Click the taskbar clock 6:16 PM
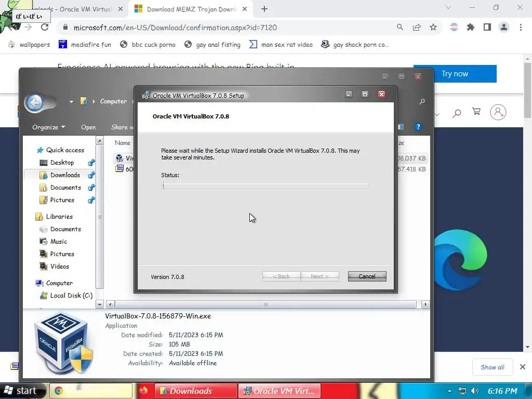The width and height of the screenshot is (532, 399). (x=502, y=391)
